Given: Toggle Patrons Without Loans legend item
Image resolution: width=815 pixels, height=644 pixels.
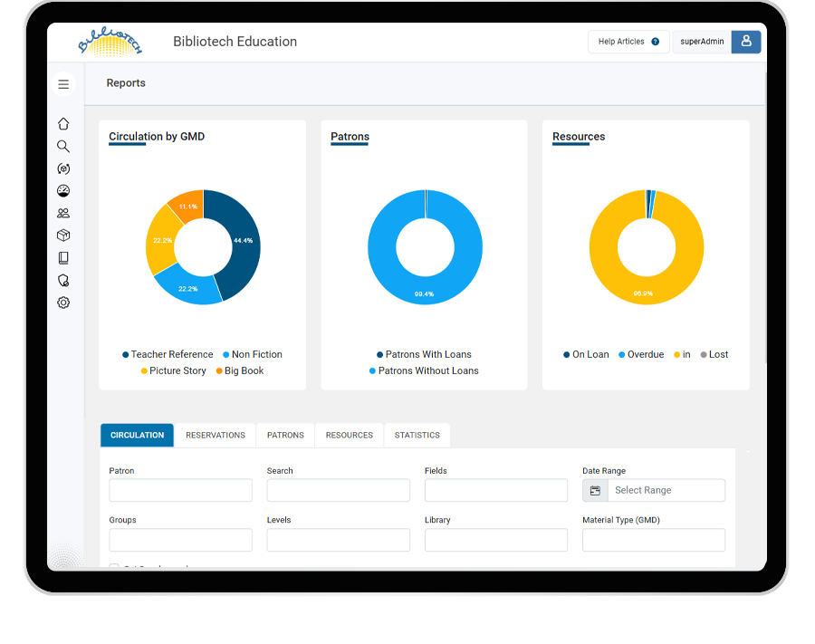Looking at the screenshot, I should pyautogui.click(x=427, y=371).
